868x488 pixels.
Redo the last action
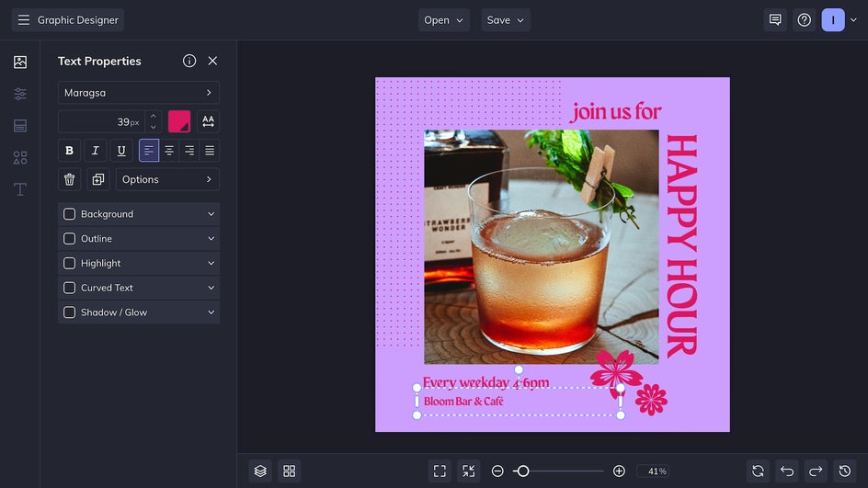816,471
